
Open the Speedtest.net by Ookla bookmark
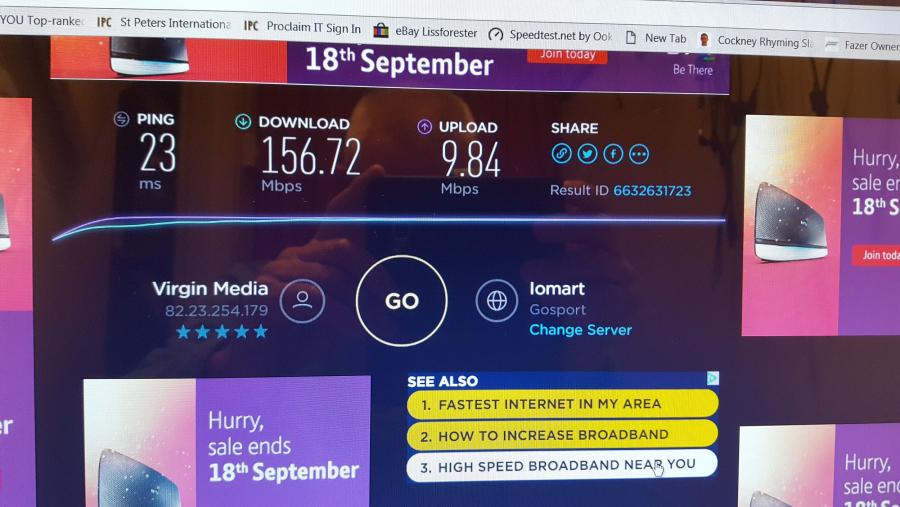click(x=550, y=35)
